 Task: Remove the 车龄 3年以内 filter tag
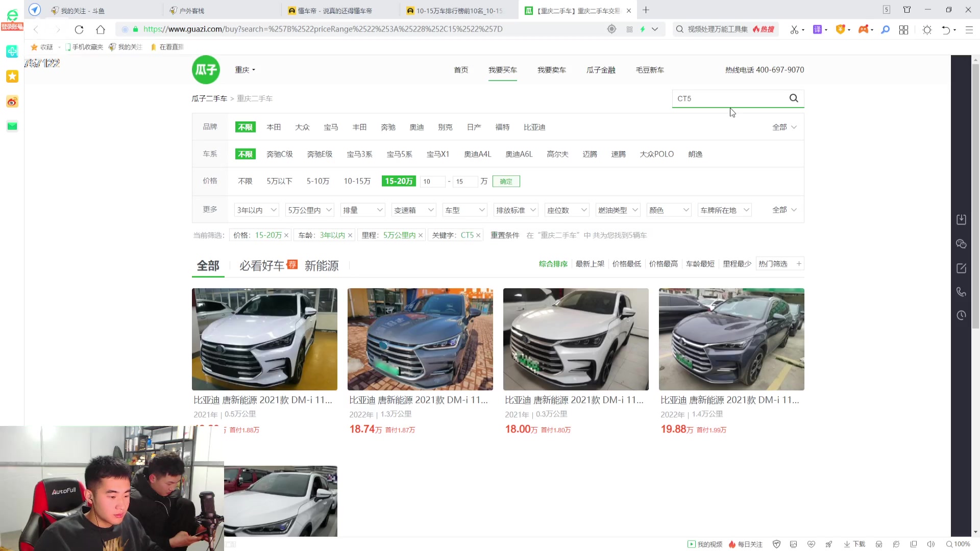pyautogui.click(x=350, y=235)
